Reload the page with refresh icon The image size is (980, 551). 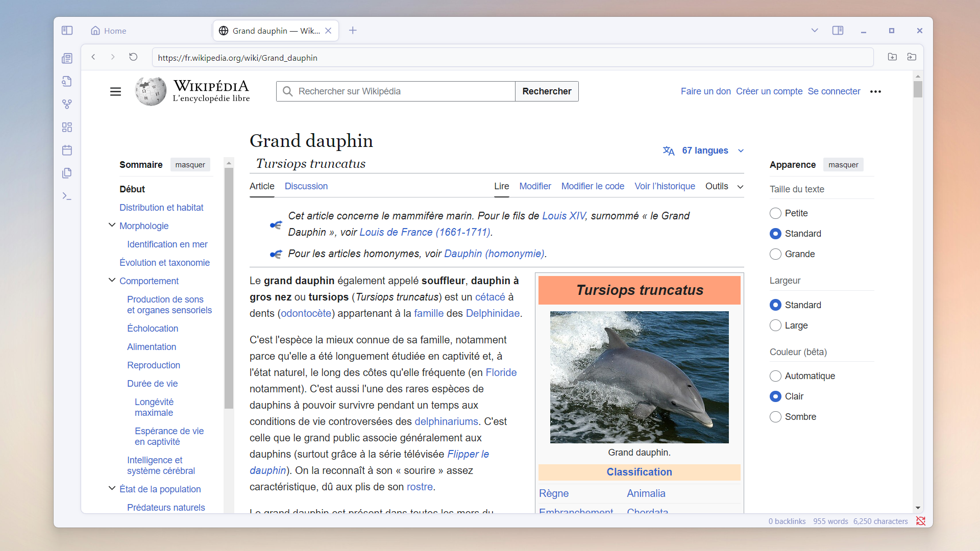tap(133, 57)
